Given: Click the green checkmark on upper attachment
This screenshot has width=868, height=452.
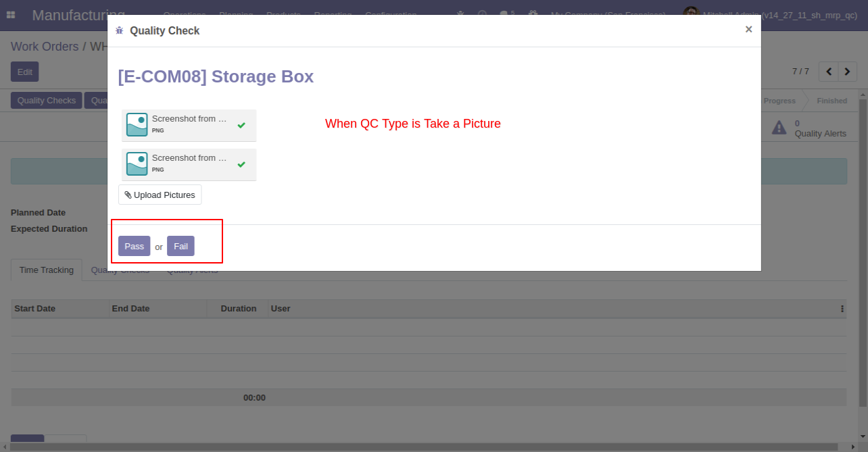Looking at the screenshot, I should [x=241, y=125].
